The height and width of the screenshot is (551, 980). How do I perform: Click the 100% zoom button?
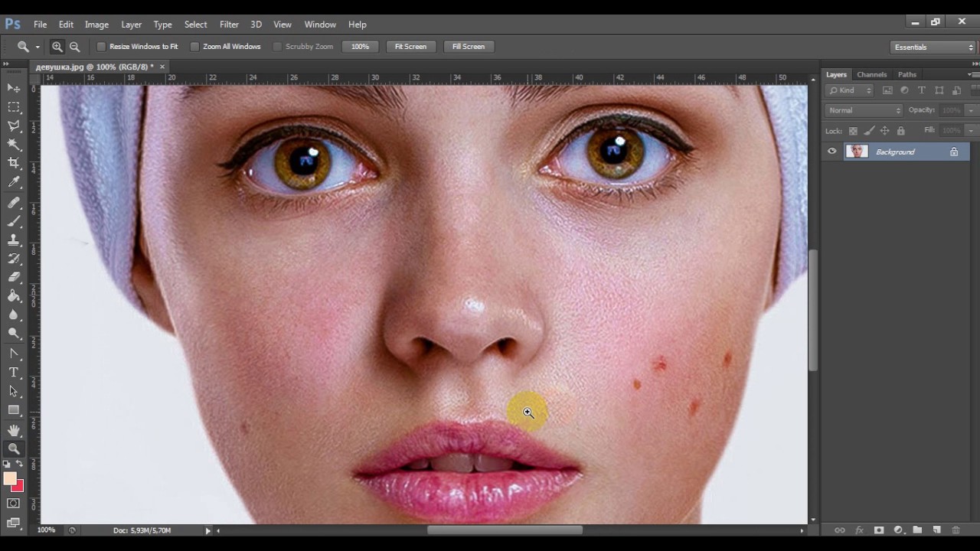[x=360, y=47]
